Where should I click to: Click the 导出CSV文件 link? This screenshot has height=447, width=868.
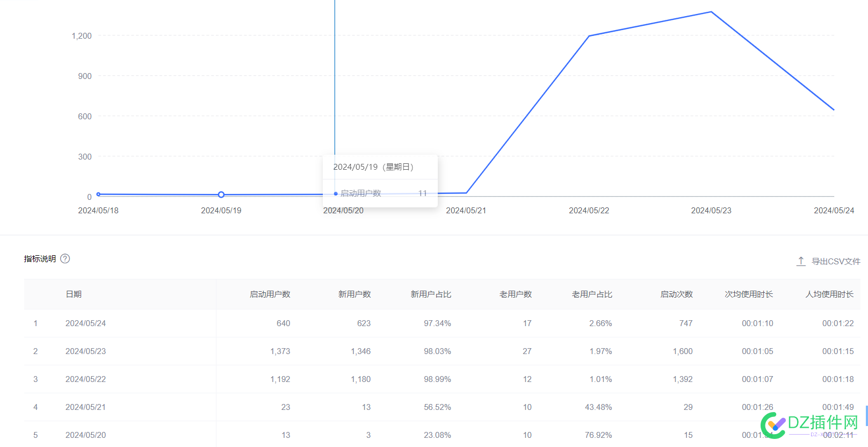(836, 261)
